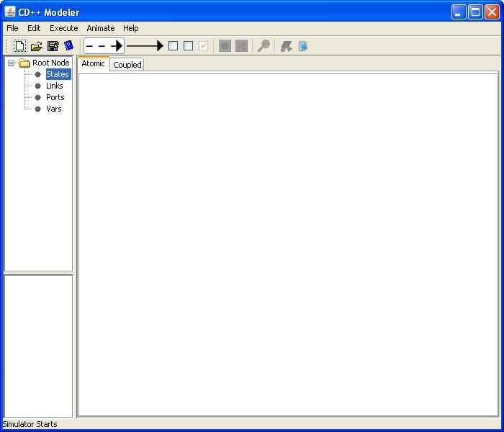Select Links in the tree

54,86
